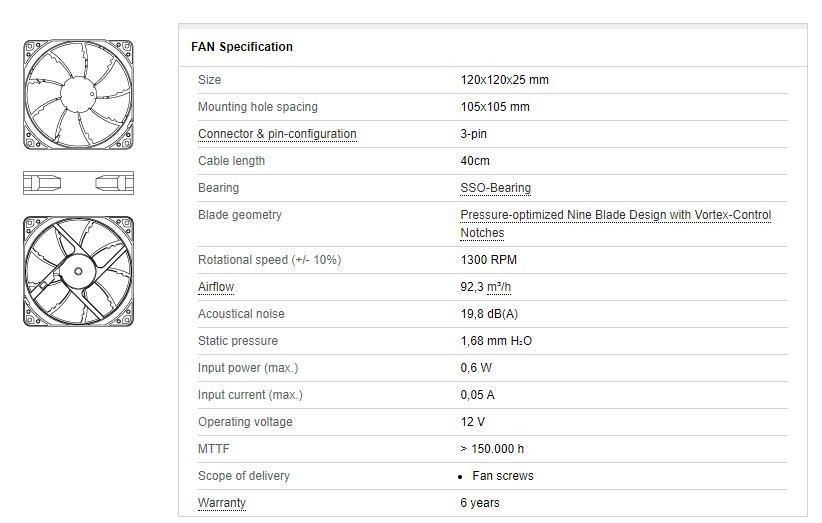
Task: Click the Operating voltage 12 V value
Action: click(x=472, y=422)
